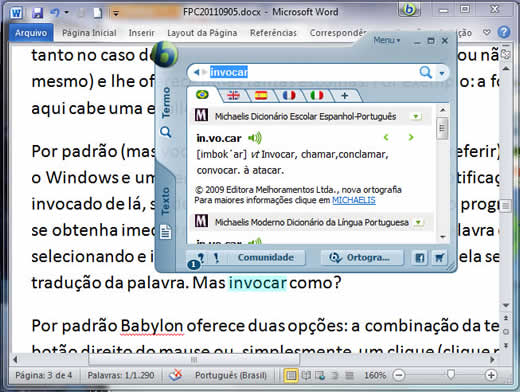Click Página: 3 de 4 status entry
Screen dimensions: 520x392
click(x=43, y=375)
